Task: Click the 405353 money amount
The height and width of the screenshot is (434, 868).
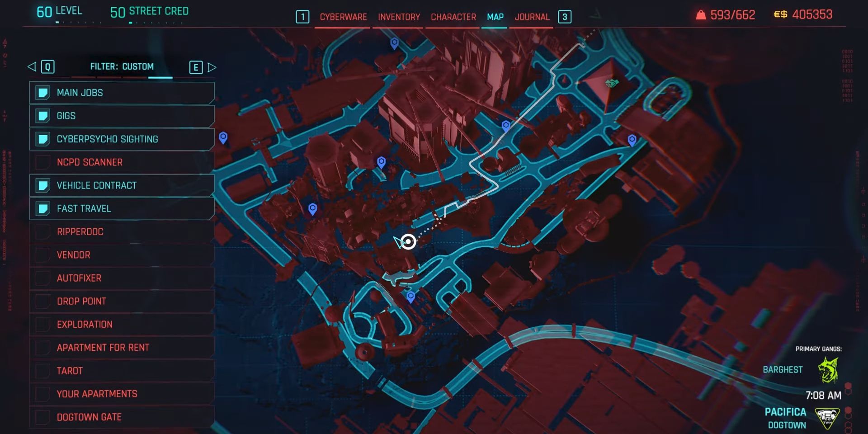Action: [x=812, y=15]
